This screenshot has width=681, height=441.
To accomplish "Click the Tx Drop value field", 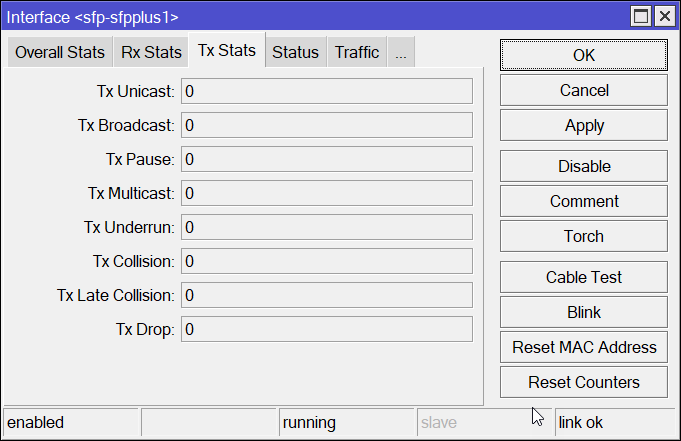I will click(326, 329).
